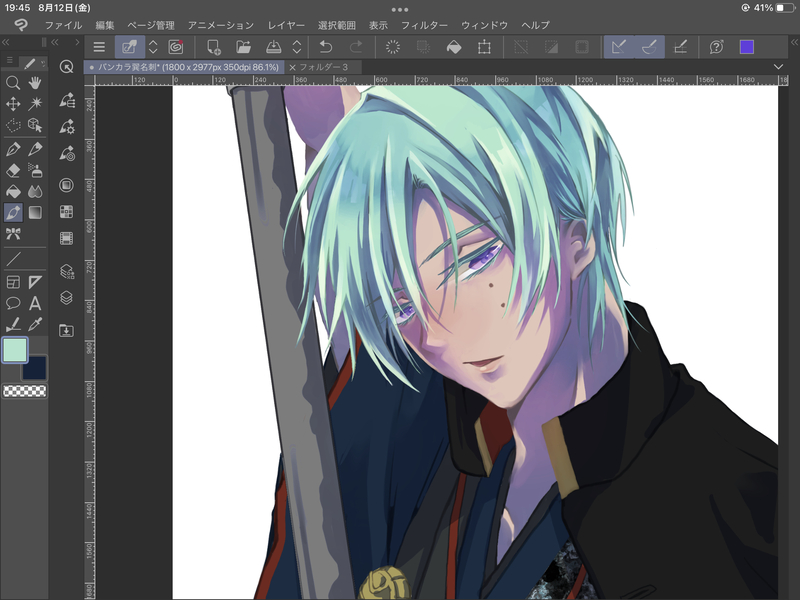Open the Quick Access navigator icon
The height and width of the screenshot is (600, 800).
(66, 67)
